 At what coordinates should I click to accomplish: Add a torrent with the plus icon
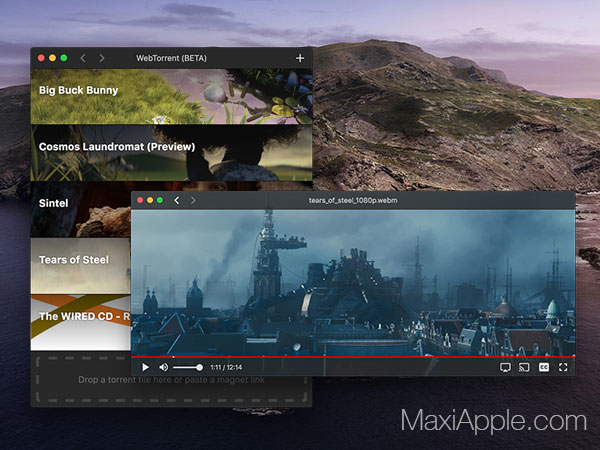point(300,58)
